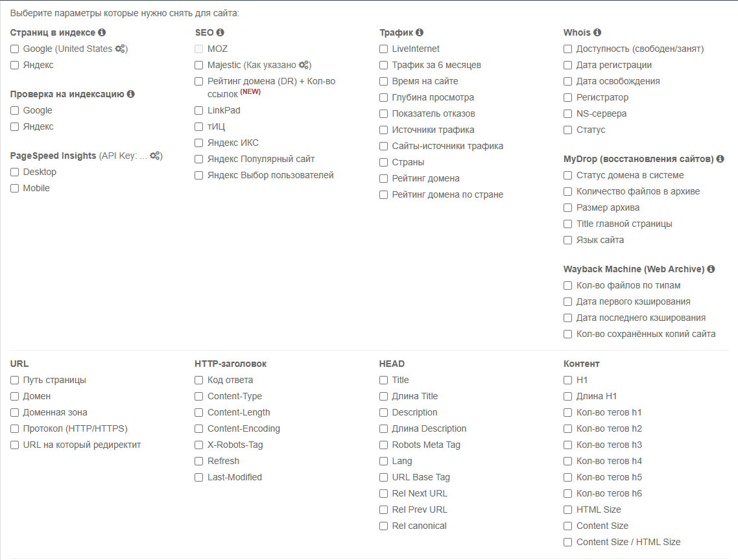738x560 pixels.
Task: Click the Wayback Machine info icon
Action: tap(711, 269)
